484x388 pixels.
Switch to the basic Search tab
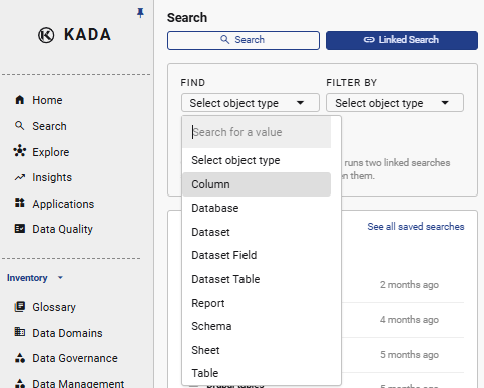coord(243,40)
